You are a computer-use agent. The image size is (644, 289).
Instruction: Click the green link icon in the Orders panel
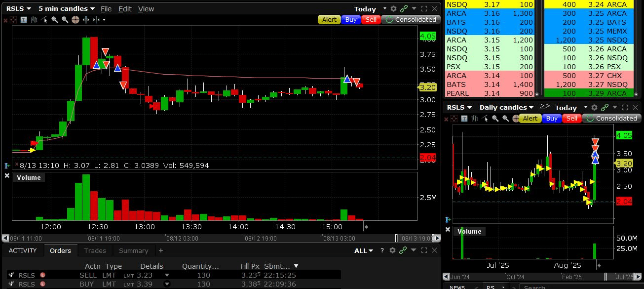(x=403, y=250)
